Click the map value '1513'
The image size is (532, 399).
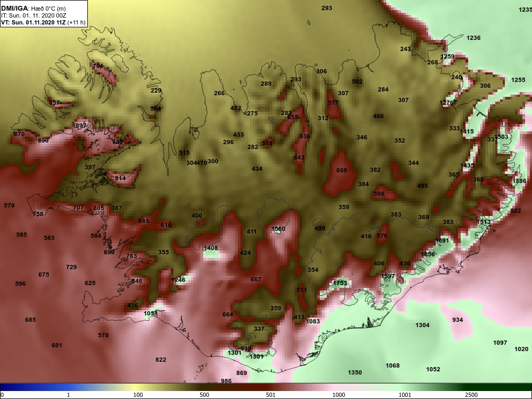484,222
